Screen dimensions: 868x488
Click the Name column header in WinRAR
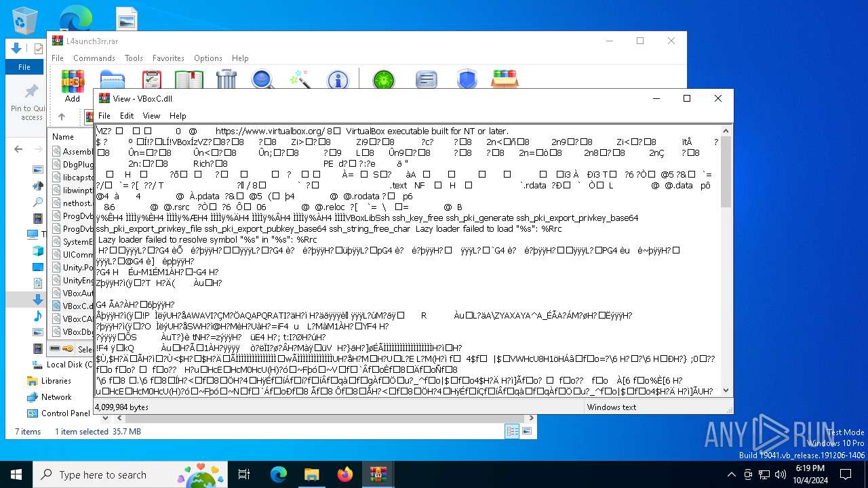point(63,136)
